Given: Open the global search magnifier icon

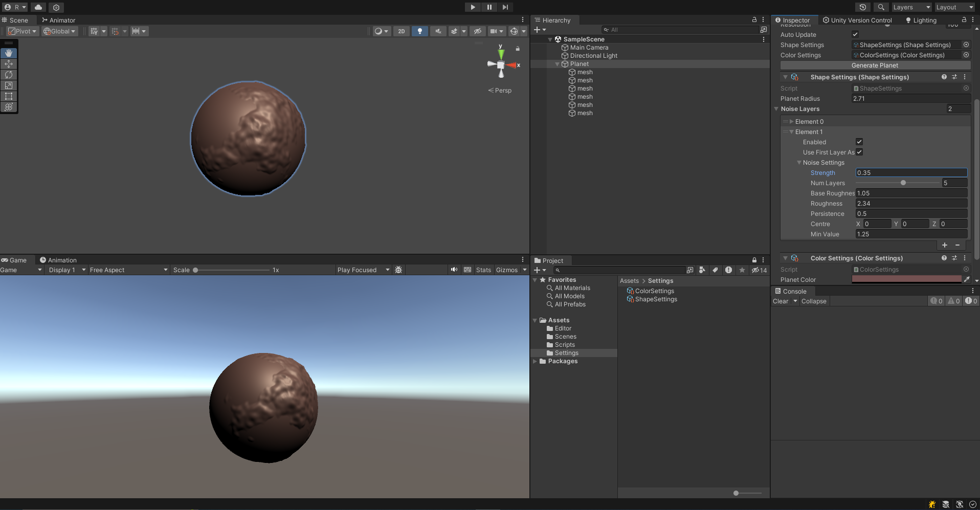Looking at the screenshot, I should point(881,7).
